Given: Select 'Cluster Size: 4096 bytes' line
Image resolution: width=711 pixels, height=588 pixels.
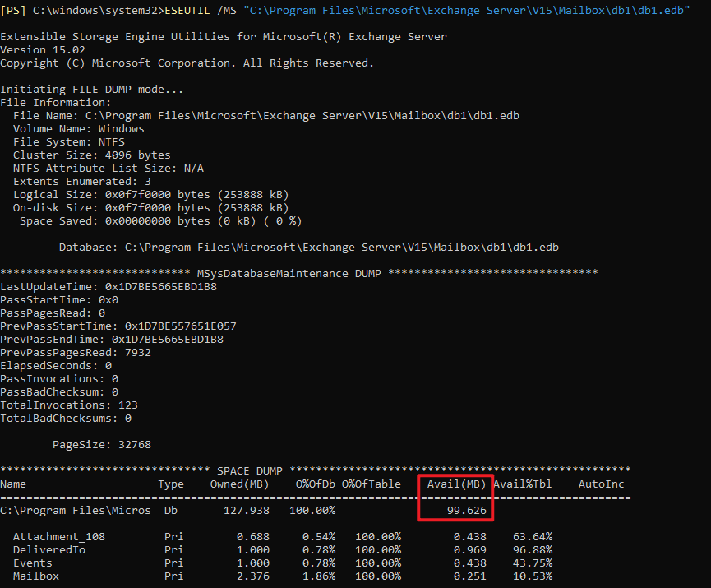Looking at the screenshot, I should 92,155.
